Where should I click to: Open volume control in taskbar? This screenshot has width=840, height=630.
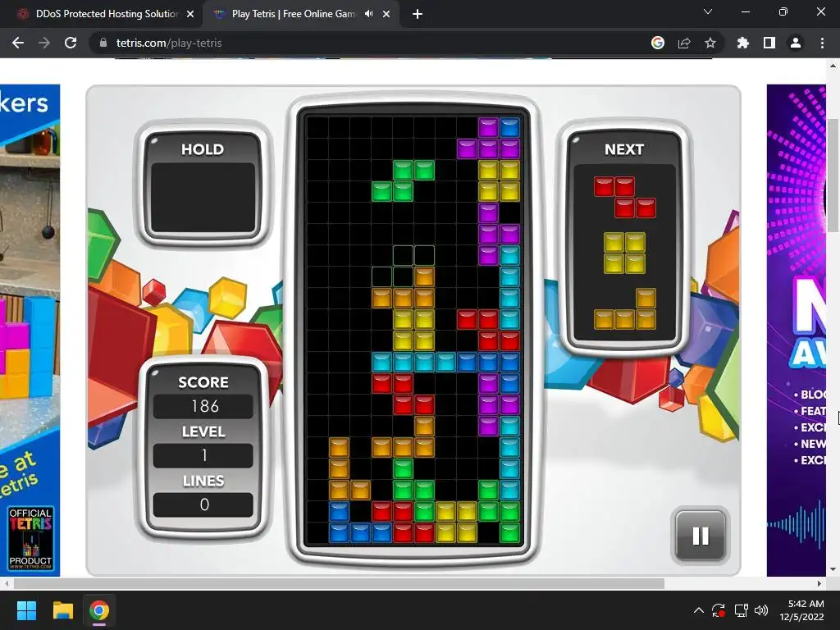click(760, 610)
